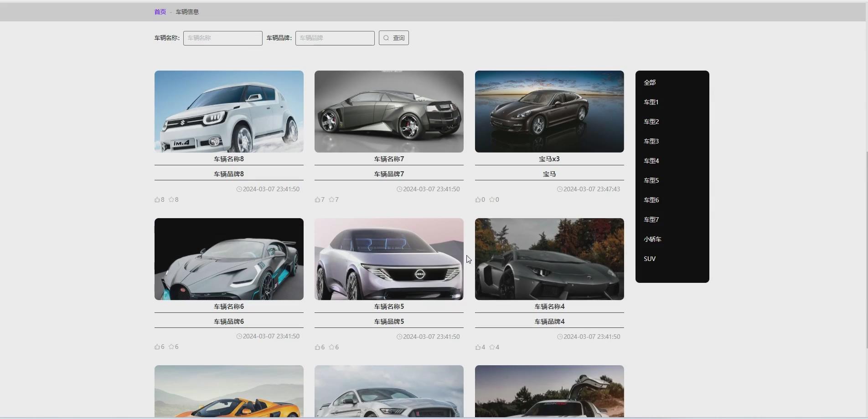Click the 车辆品牌7 brand text

(389, 174)
